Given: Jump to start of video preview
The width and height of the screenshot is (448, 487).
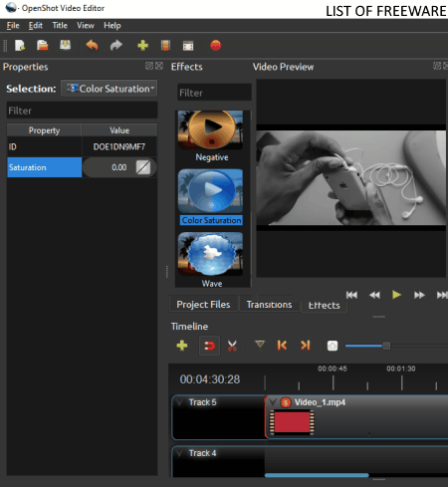Looking at the screenshot, I should click(351, 295).
